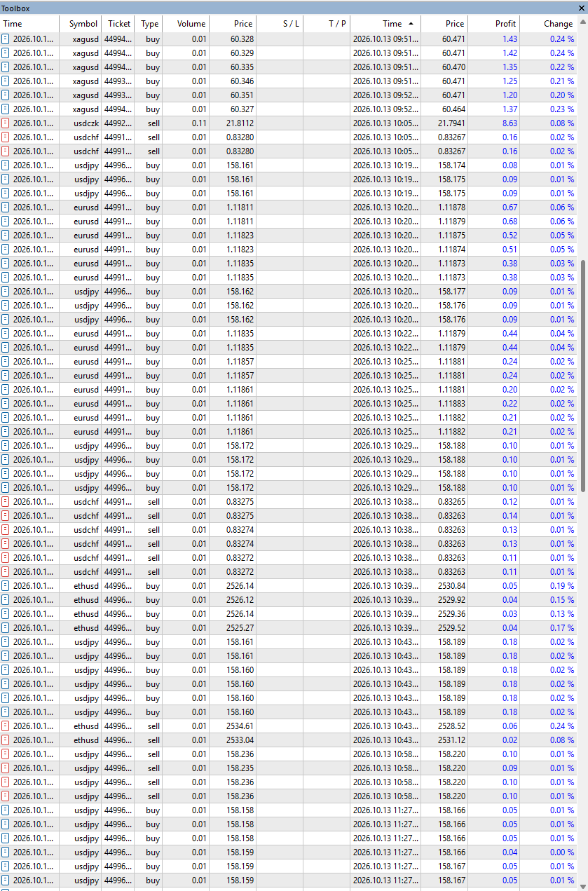Screen dimensions: 588x891
Task: Select the sell icon of ethusd 2534.61 row
Action: (6, 726)
